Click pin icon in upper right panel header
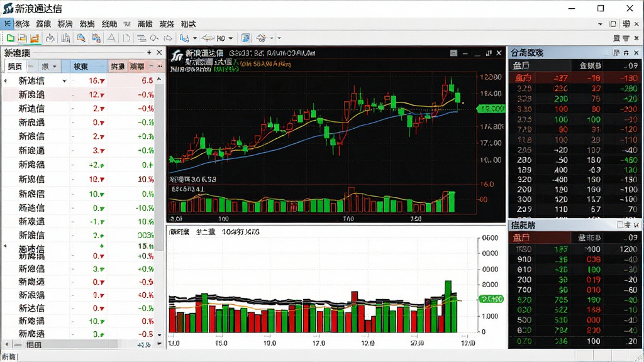This screenshot has width=644, height=362. pos(626,53)
